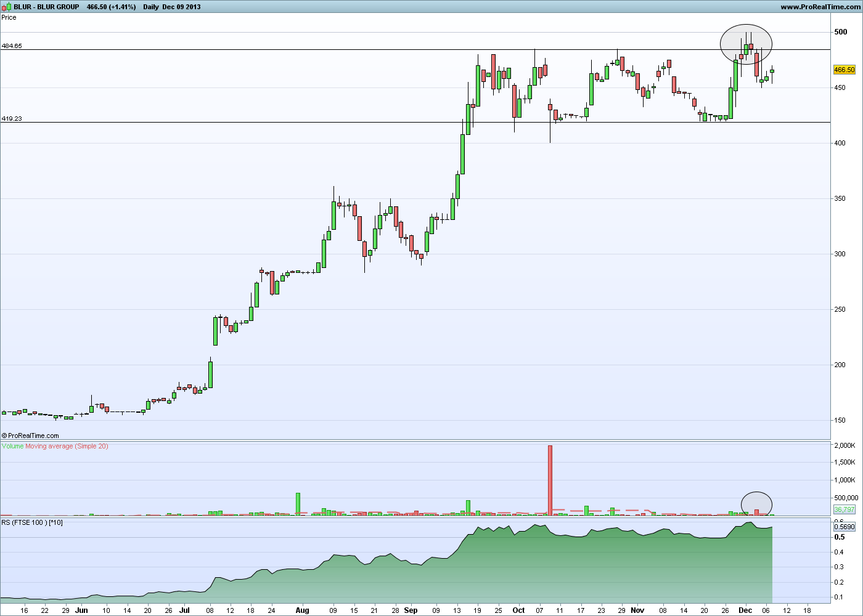The image size is (863, 616).
Task: Click the "Aug" month label on time axis
Action: point(302,610)
